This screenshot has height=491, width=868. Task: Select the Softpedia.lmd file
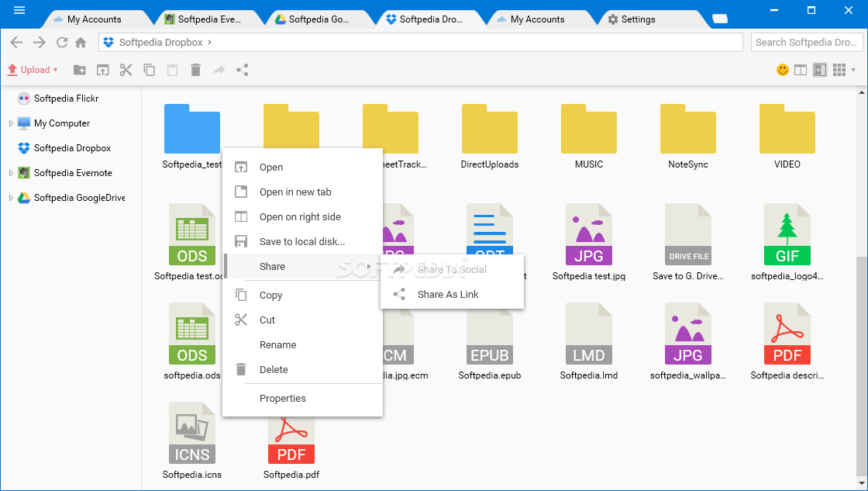[588, 341]
